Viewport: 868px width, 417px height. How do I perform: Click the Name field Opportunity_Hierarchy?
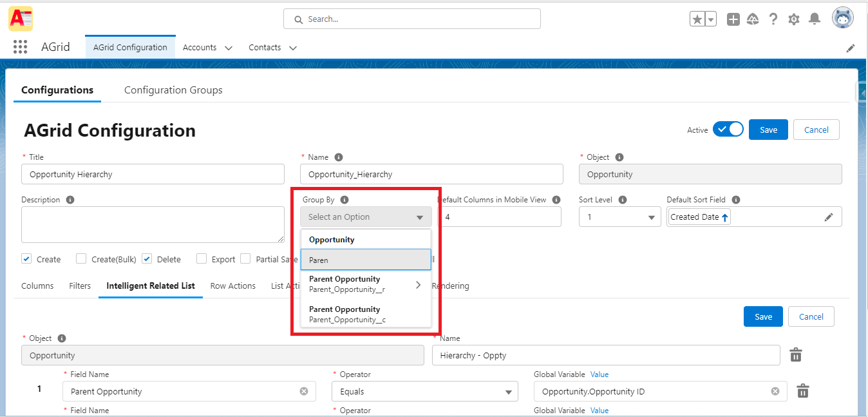click(x=431, y=174)
